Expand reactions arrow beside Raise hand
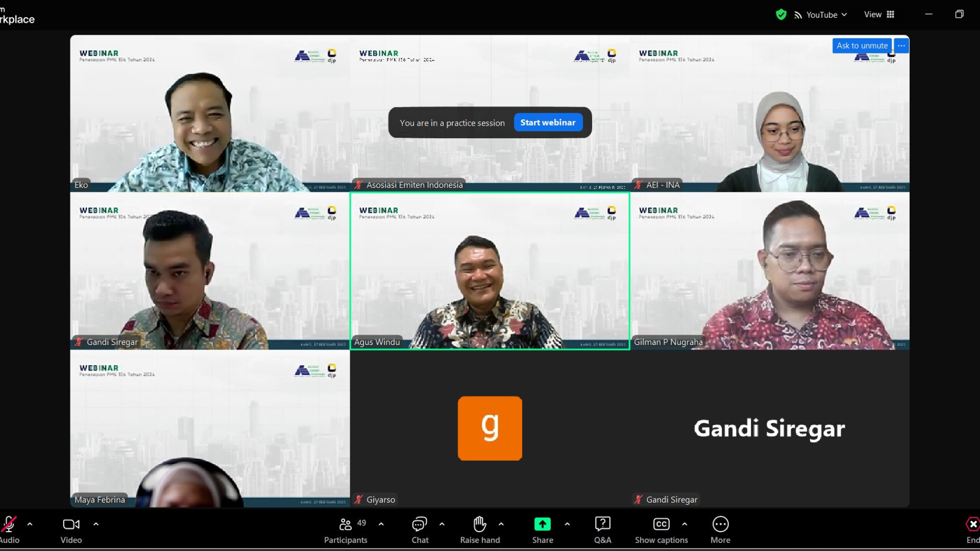 point(501,524)
